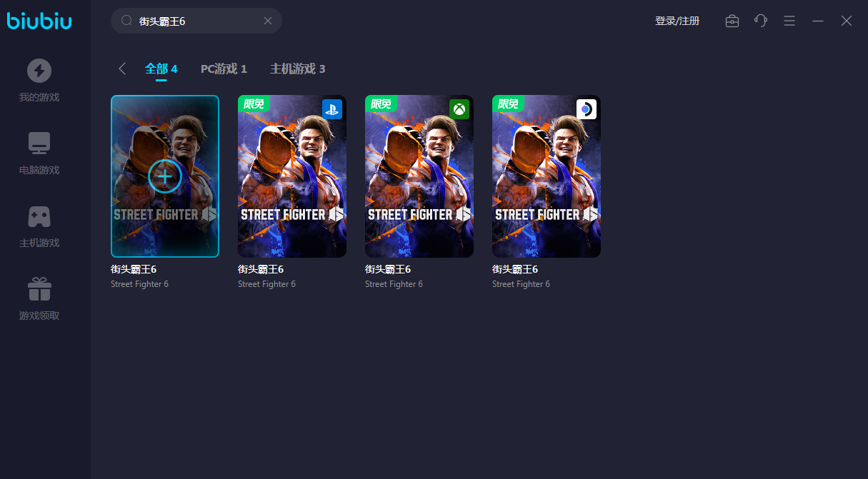Click the Steam Deck platform badge
The width and height of the screenshot is (868, 479).
(x=587, y=109)
